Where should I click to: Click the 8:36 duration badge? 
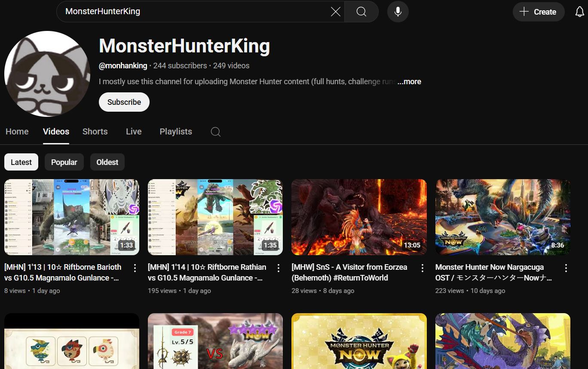pyautogui.click(x=557, y=245)
